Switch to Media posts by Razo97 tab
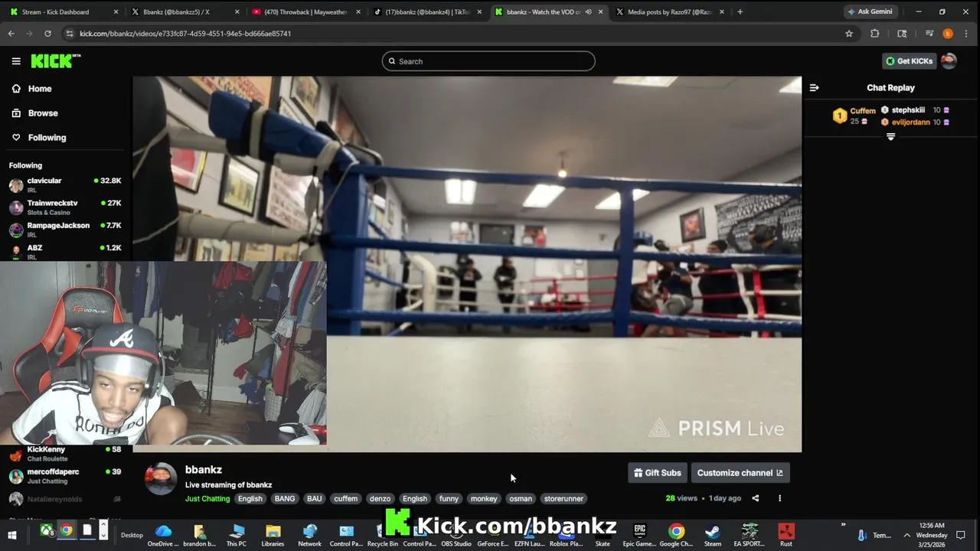This screenshot has width=980, height=551. pos(668,12)
